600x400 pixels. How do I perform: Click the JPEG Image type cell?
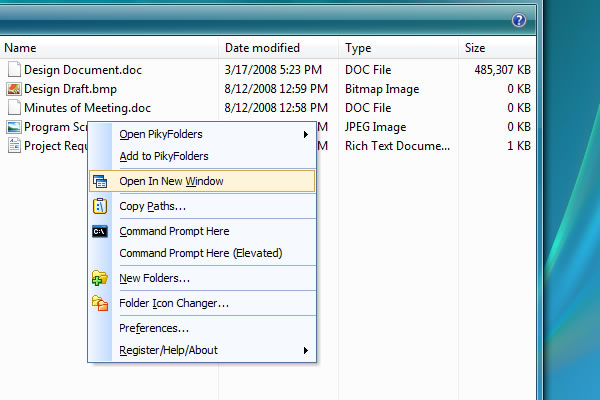375,127
